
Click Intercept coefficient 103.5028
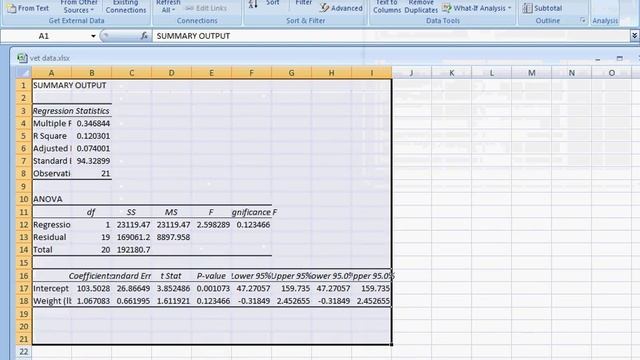coord(91,289)
